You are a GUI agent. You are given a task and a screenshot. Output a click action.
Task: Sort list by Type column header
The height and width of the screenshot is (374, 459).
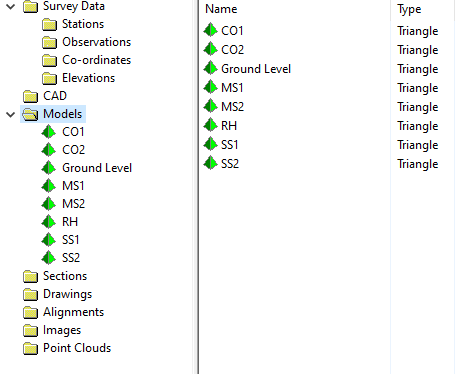coord(409,9)
